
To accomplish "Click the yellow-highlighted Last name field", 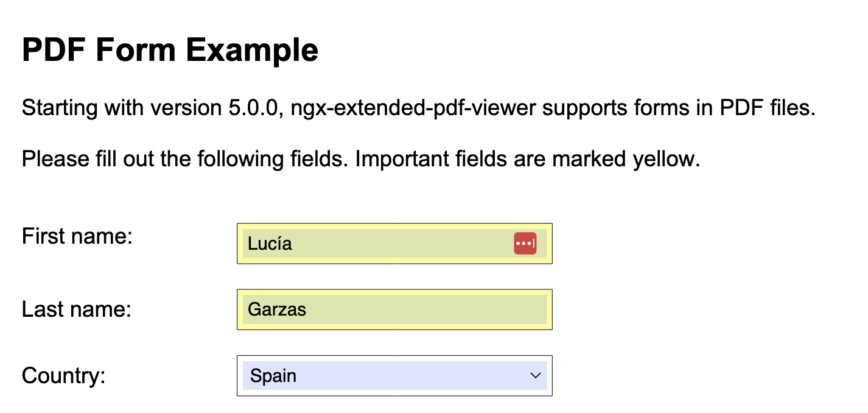I will click(x=394, y=309).
